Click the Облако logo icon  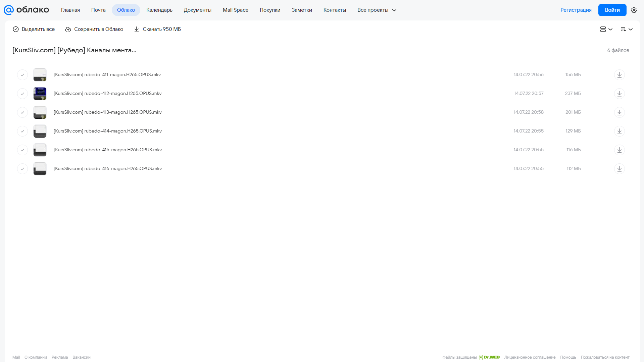point(9,10)
